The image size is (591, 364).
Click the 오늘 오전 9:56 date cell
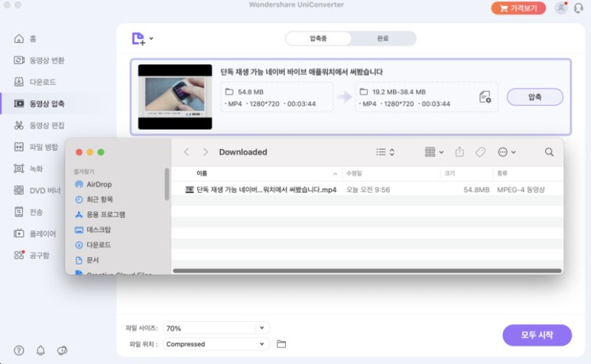(x=369, y=190)
